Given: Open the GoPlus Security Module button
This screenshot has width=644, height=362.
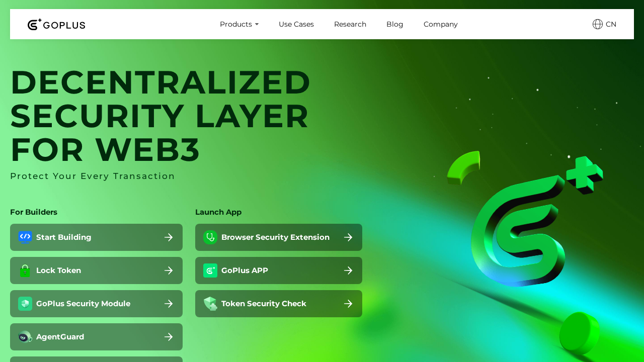Looking at the screenshot, I should (x=96, y=304).
